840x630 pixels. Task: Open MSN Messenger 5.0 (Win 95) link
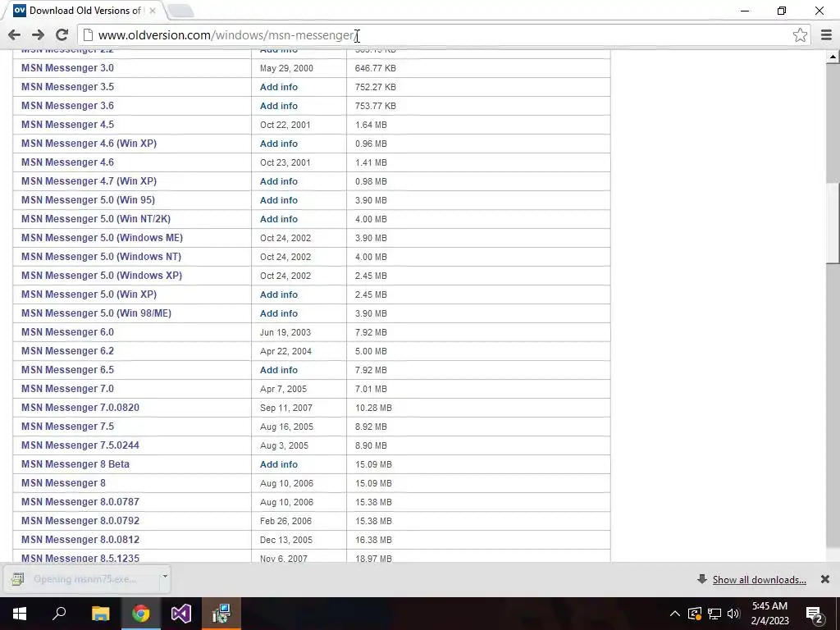point(88,200)
